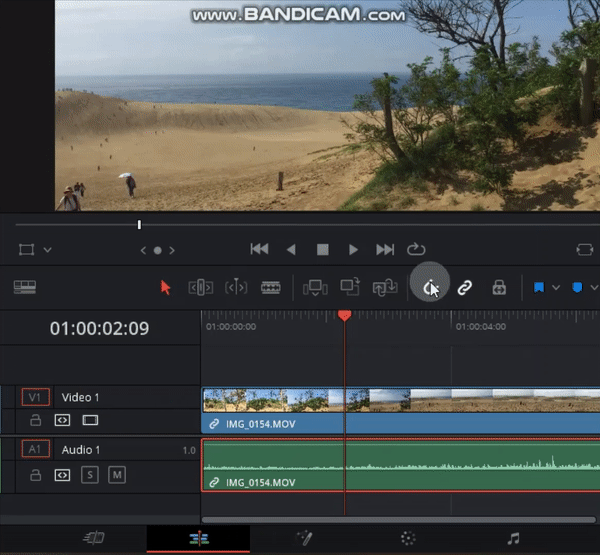Play the timeline in reverse
The height and width of the screenshot is (555, 600).
291,250
